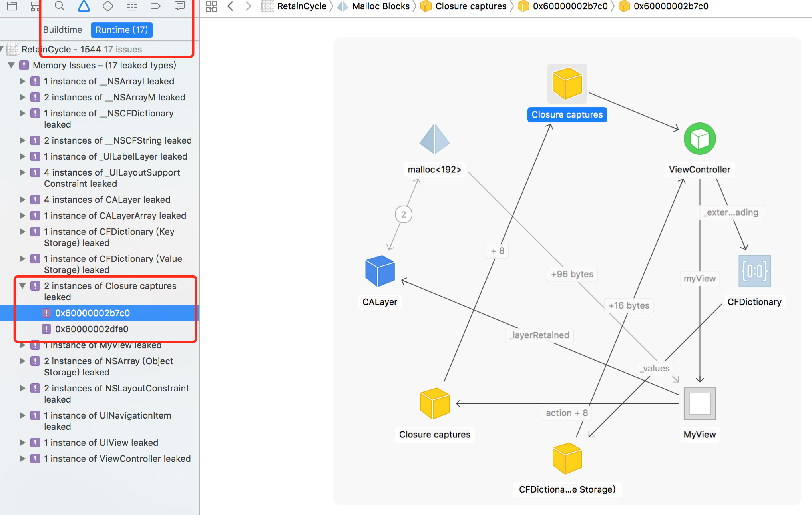Select leaked closure 0x60000002dfa0

(92, 329)
